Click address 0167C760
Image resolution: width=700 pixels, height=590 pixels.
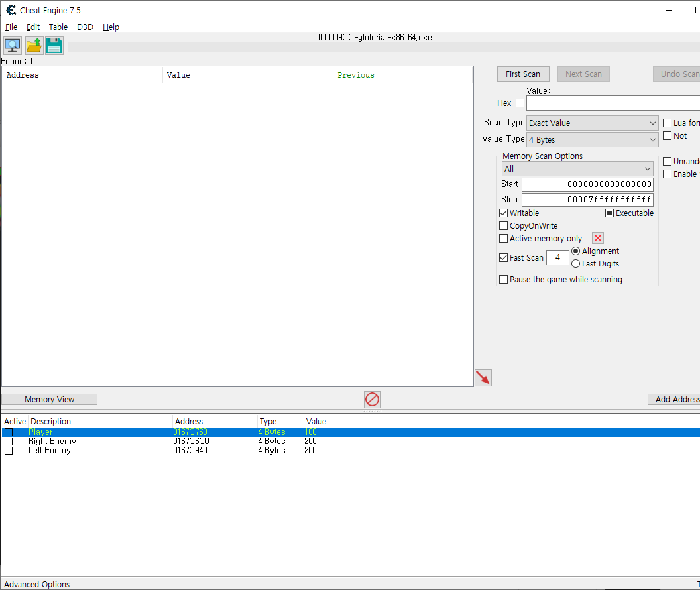[190, 432]
